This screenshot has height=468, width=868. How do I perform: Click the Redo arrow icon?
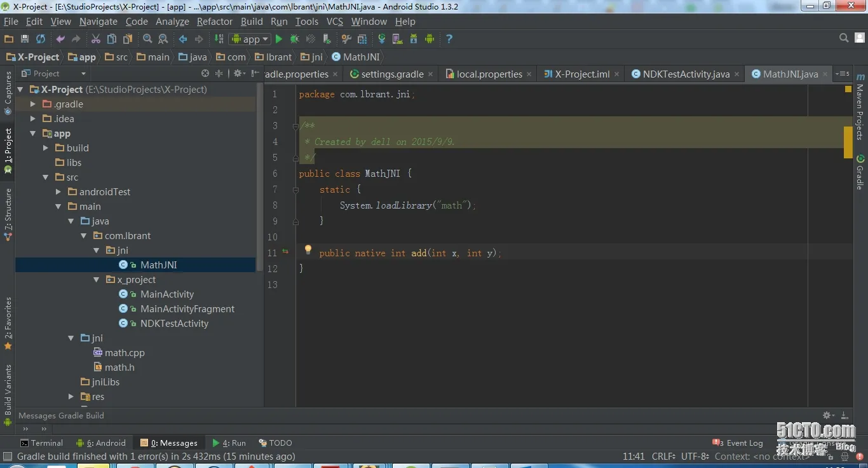tap(76, 39)
